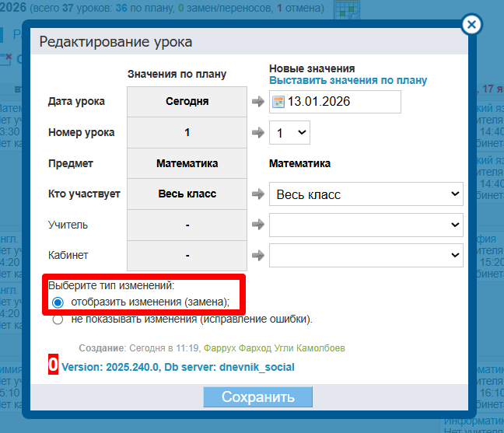Click 'Выставить значения по плану' link
This screenshot has width=504, height=433.
coord(348,80)
